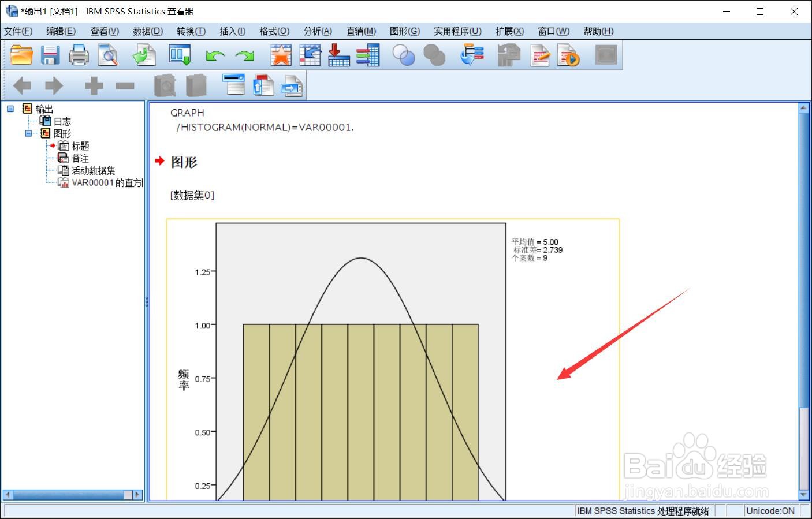Image resolution: width=812 pixels, height=519 pixels.
Task: Click the Variables table icon
Action: click(x=368, y=55)
